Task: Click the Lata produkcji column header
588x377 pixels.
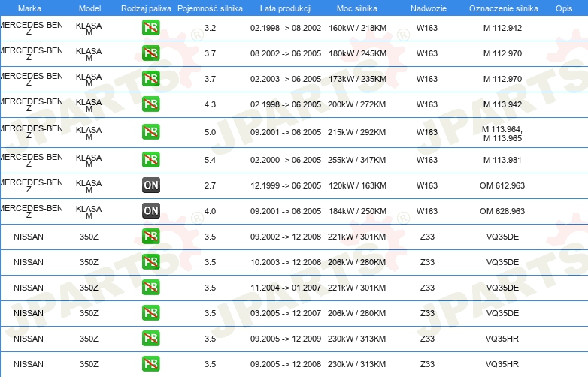Action: click(286, 8)
